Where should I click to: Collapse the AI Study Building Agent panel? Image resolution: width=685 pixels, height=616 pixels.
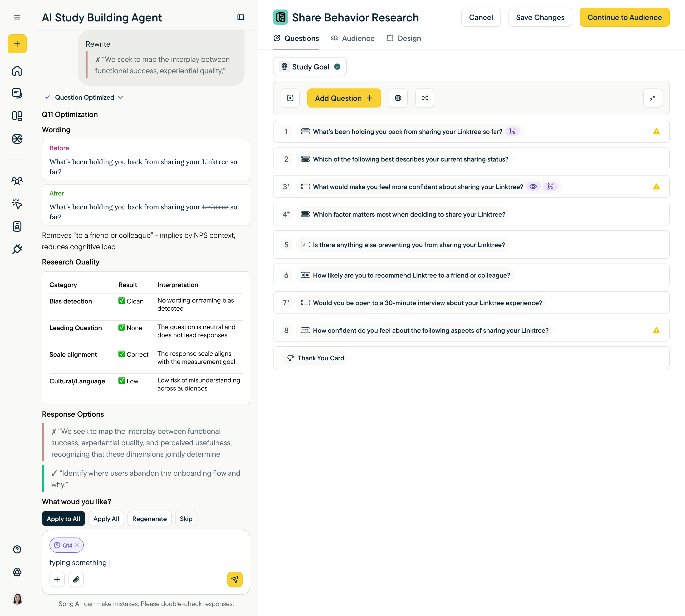click(x=241, y=17)
